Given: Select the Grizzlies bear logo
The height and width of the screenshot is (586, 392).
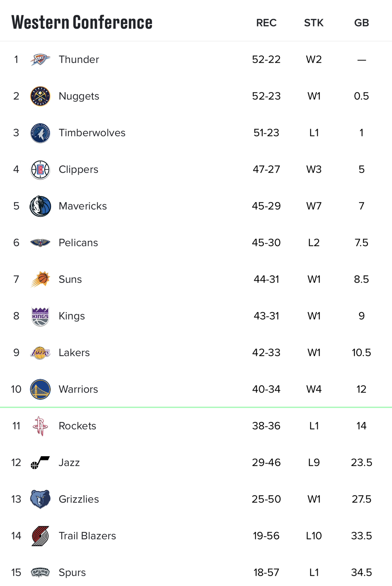Looking at the screenshot, I should pyautogui.click(x=40, y=499).
